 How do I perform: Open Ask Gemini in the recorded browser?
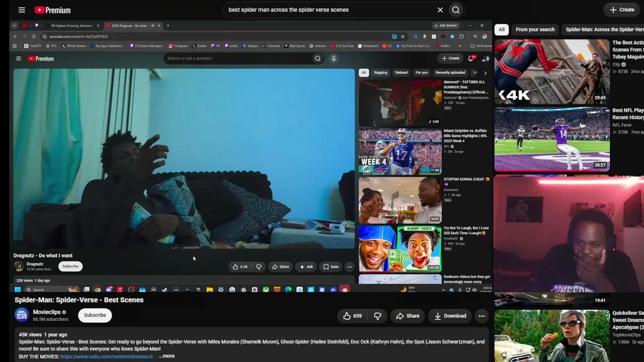(446, 26)
